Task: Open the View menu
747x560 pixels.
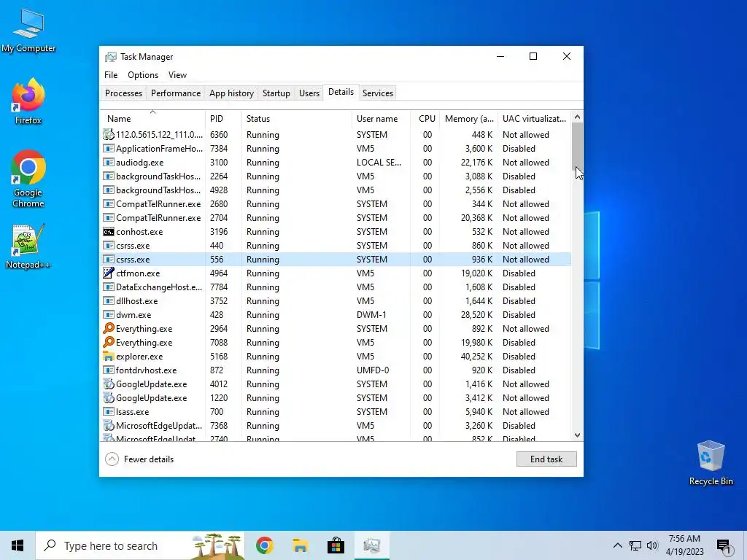Action: click(x=177, y=75)
